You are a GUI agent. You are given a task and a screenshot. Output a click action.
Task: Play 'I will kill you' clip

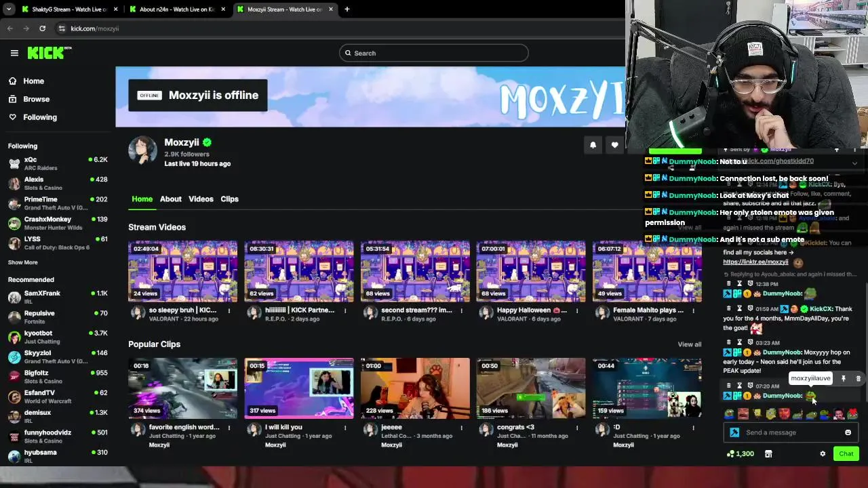pos(299,388)
